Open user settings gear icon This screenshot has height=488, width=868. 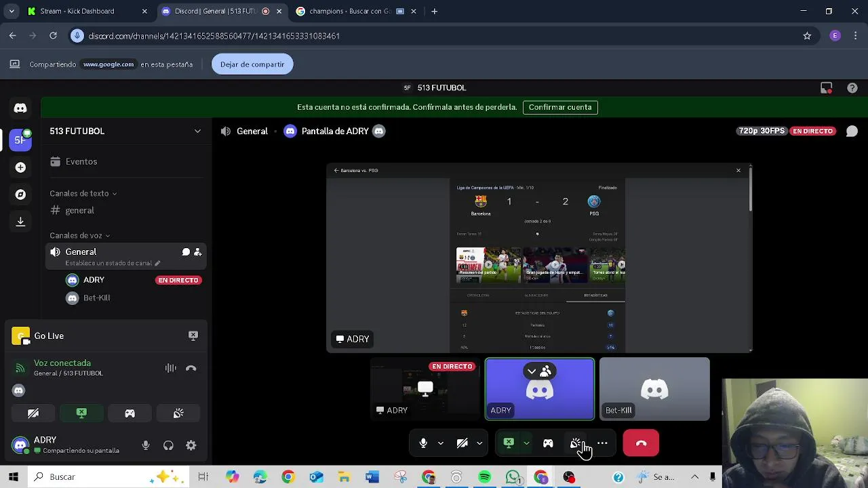(191, 445)
